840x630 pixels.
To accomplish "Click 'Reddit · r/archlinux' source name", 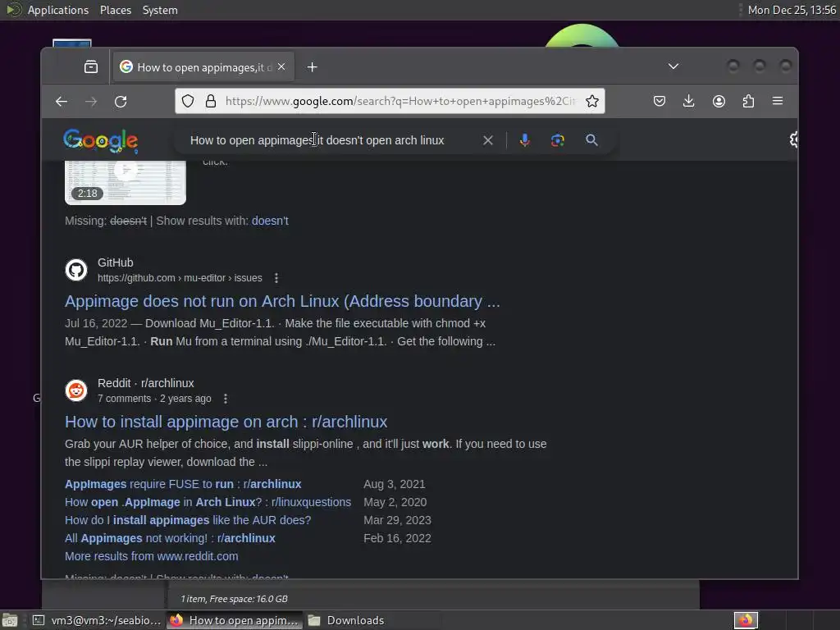I will (146, 383).
